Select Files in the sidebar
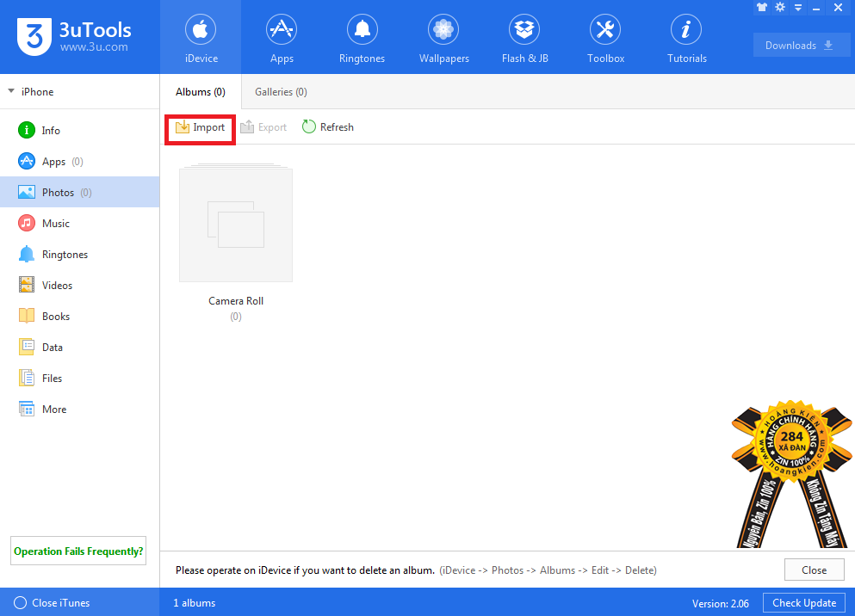This screenshot has height=616, width=855. coord(79,379)
